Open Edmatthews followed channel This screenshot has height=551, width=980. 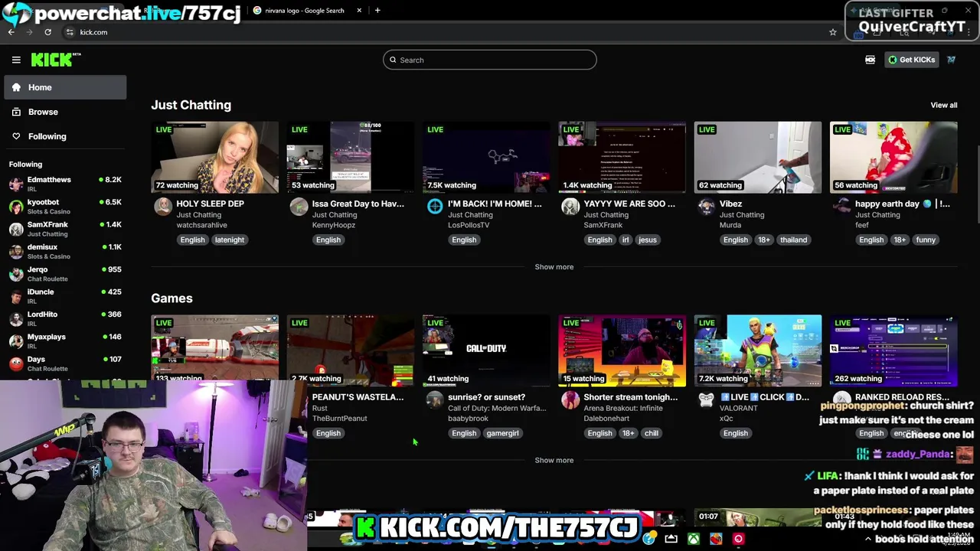[x=65, y=184]
